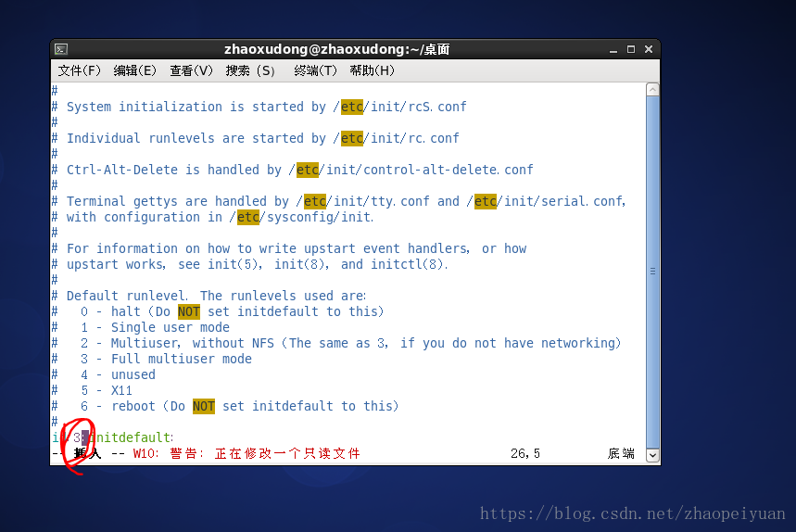Viewport: 796px width, 532px height.
Task: Click the line 'System initialization is started by'
Action: 259,107
